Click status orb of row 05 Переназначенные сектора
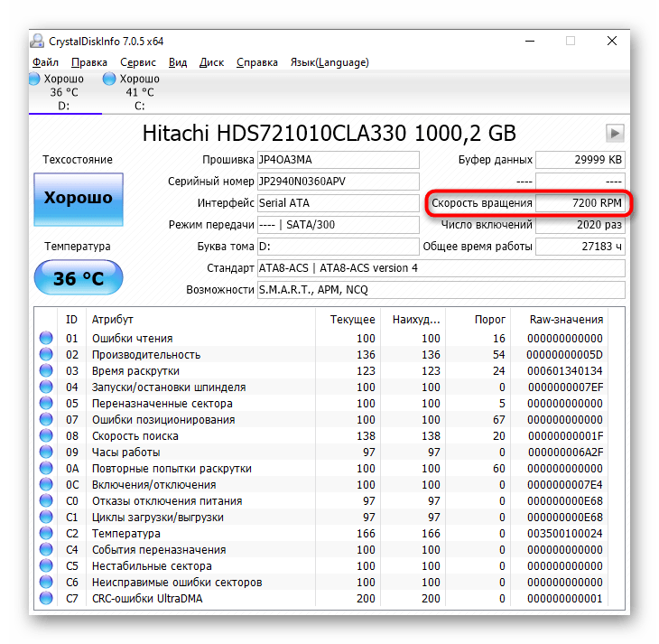 pyautogui.click(x=46, y=403)
